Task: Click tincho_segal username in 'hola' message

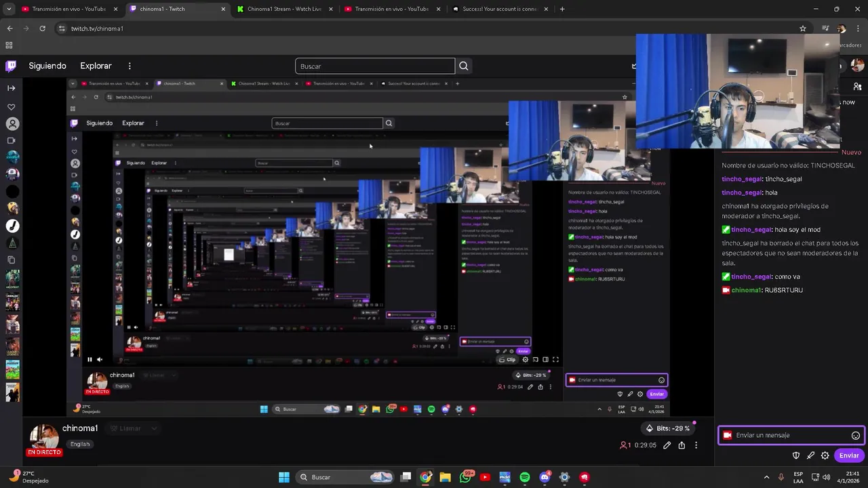Action: [x=742, y=192]
